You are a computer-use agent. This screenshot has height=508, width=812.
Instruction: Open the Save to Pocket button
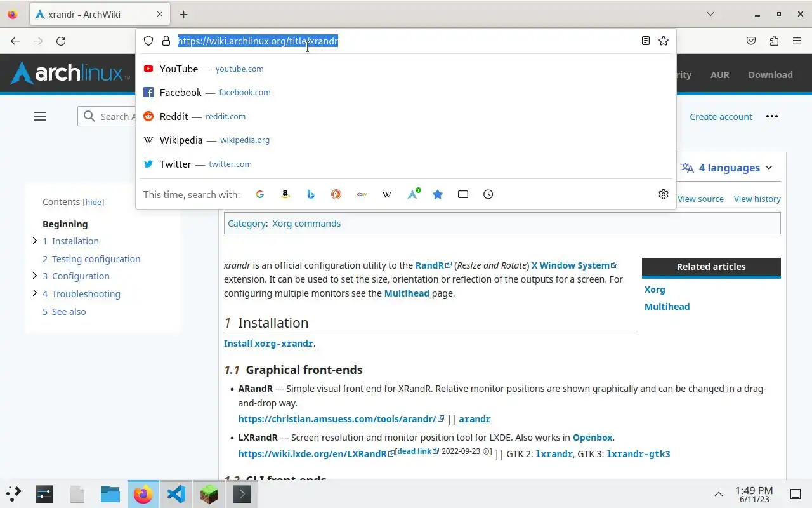[x=751, y=41]
